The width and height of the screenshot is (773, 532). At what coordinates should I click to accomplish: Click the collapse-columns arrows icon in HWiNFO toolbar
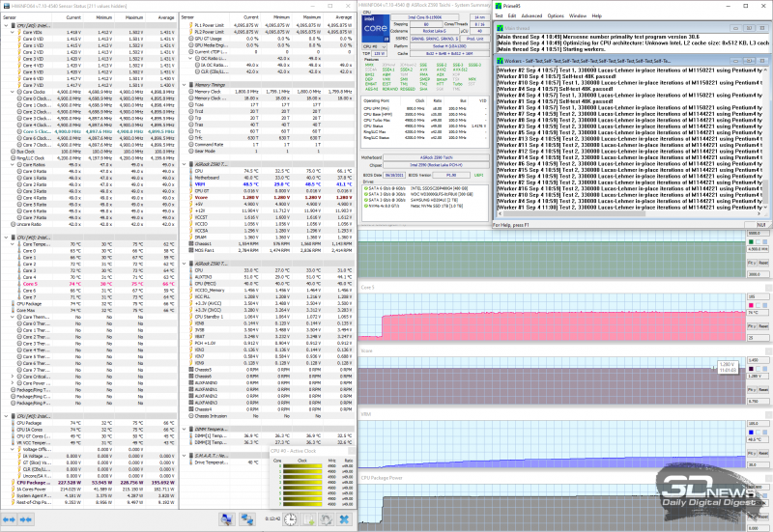(x=26, y=519)
